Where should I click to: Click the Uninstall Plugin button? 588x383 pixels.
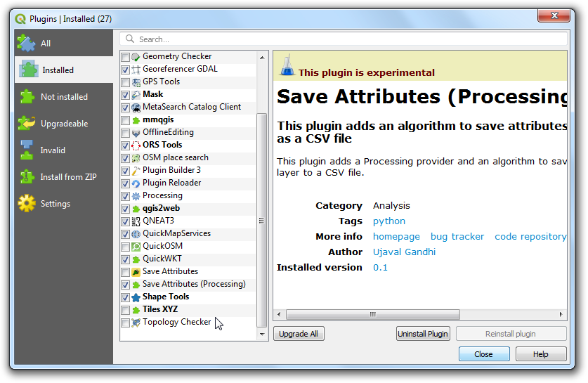tap(423, 334)
